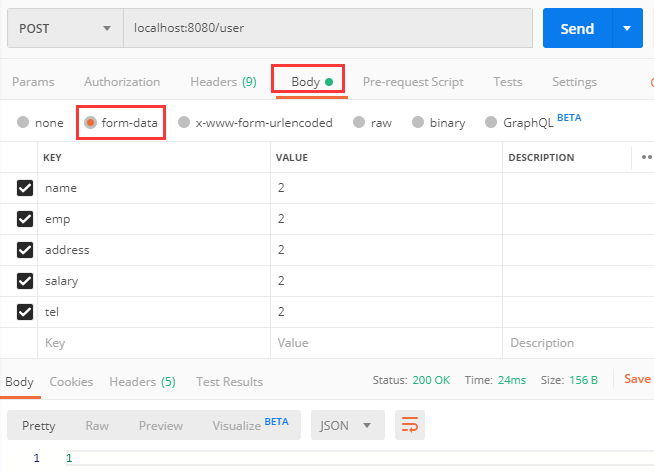The image size is (654, 474).
Task: Click the blue Send button
Action: click(577, 28)
